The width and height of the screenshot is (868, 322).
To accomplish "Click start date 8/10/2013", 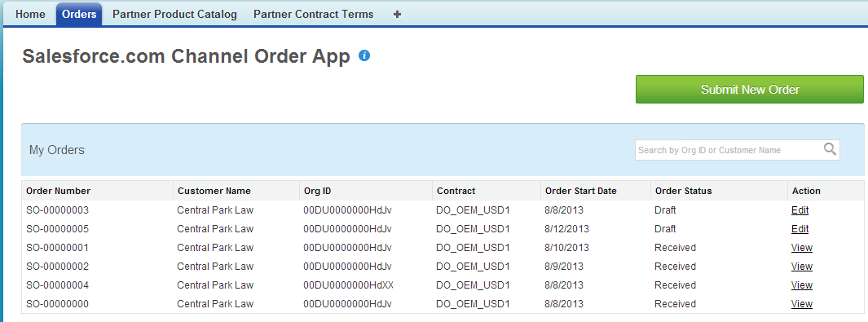I will click(566, 247).
